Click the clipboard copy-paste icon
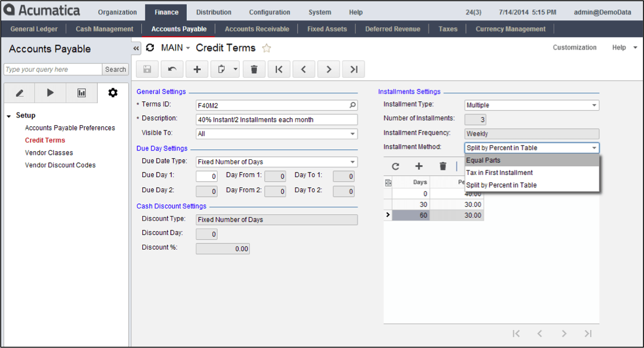Viewport: 644px width, 348px height. [x=222, y=69]
